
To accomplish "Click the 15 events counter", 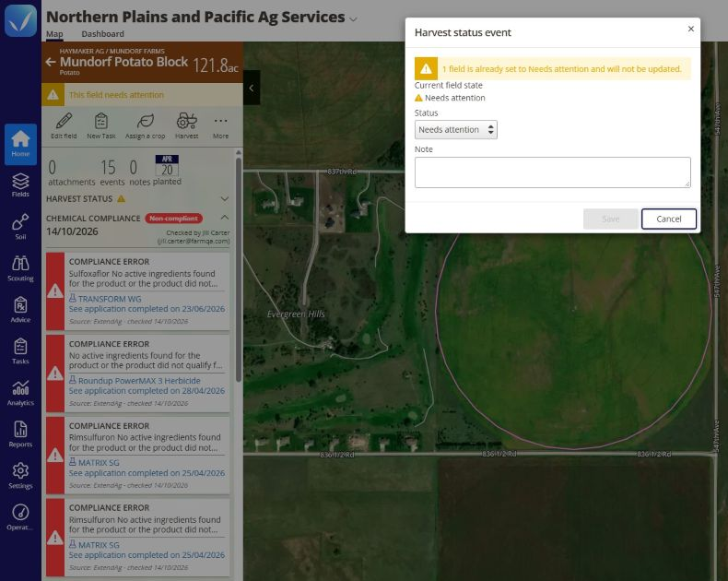I will (x=112, y=172).
